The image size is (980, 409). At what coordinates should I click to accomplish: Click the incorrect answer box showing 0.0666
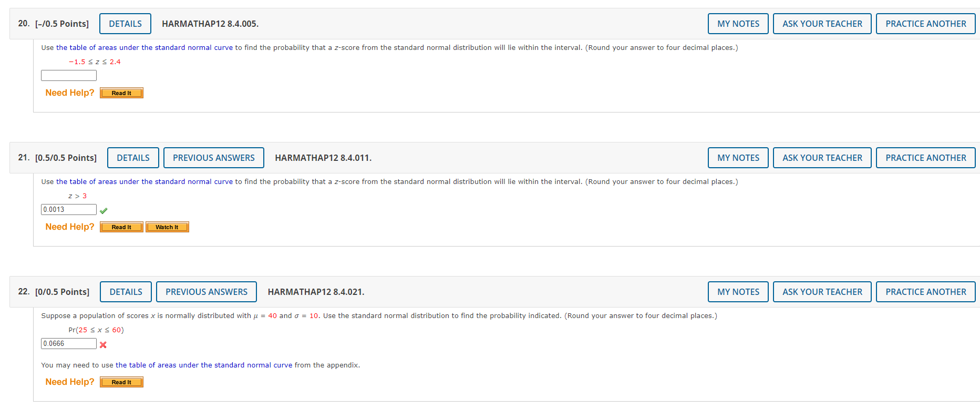click(68, 343)
